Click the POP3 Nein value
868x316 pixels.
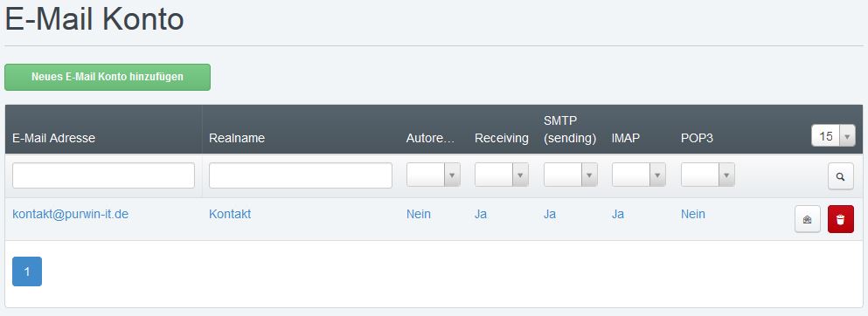pos(693,214)
